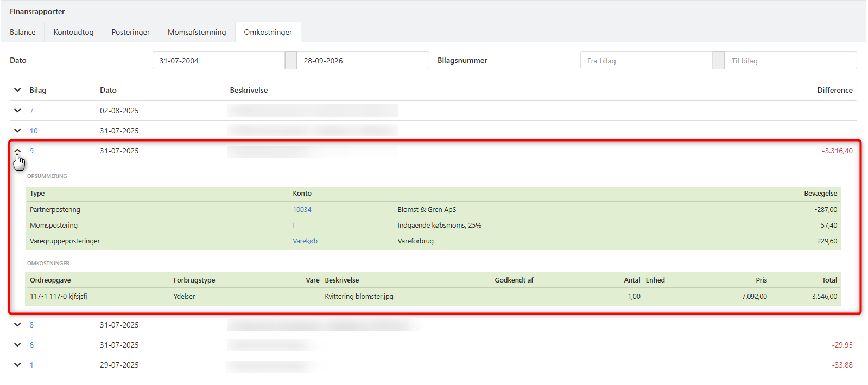Open bilag number 10 link
This screenshot has width=868, height=385.
point(34,131)
